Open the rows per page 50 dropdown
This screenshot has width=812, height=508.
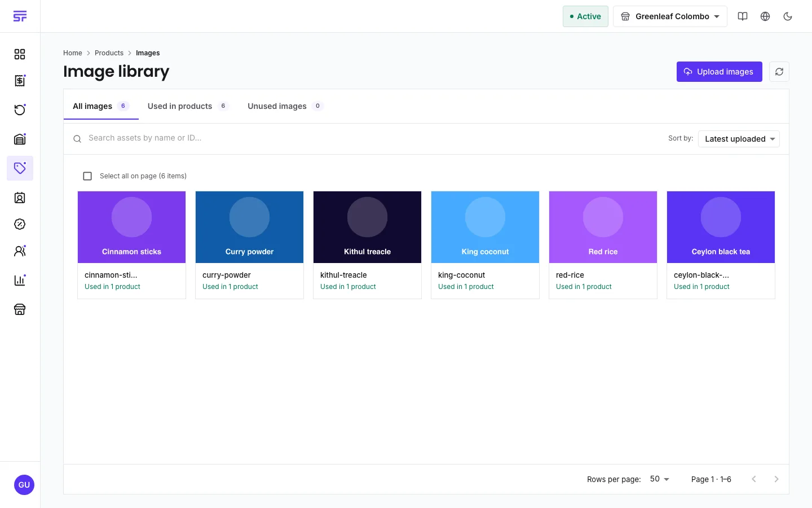pyautogui.click(x=659, y=479)
